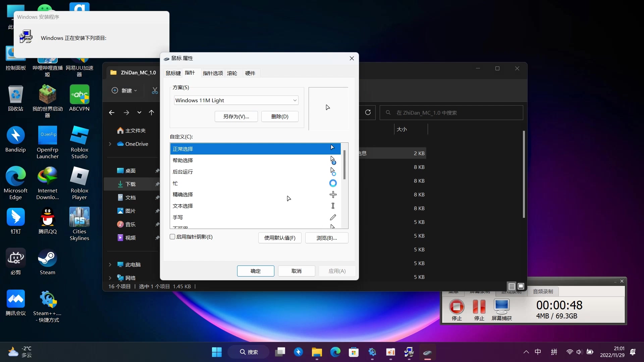Click the red stop recording icon
This screenshot has height=362, width=644.
[x=457, y=306]
